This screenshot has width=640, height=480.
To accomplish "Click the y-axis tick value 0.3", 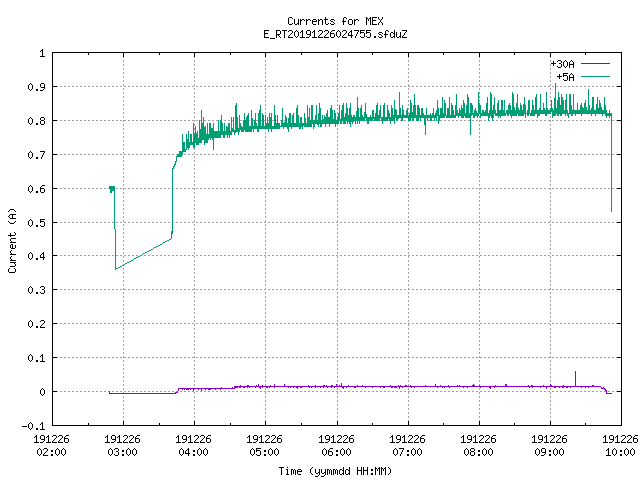I will (x=36, y=290).
